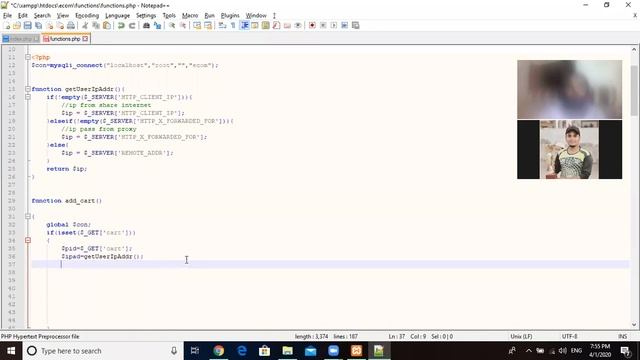Zoom out on editor text
The image size is (640, 360).
click(x=183, y=25)
